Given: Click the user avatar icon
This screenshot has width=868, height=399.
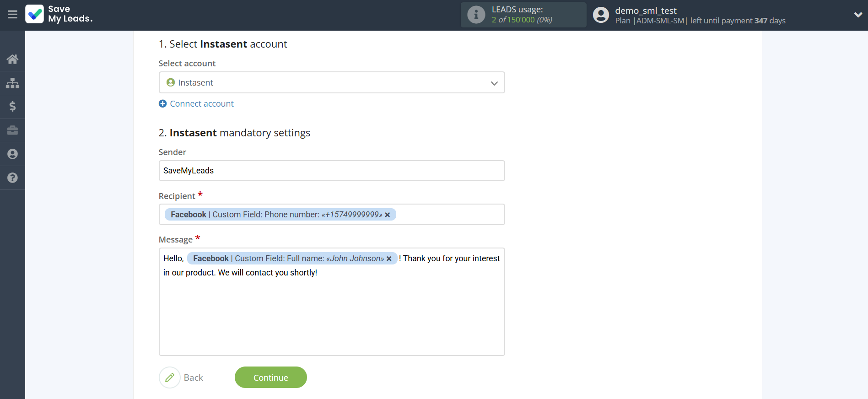Looking at the screenshot, I should click(x=601, y=15).
